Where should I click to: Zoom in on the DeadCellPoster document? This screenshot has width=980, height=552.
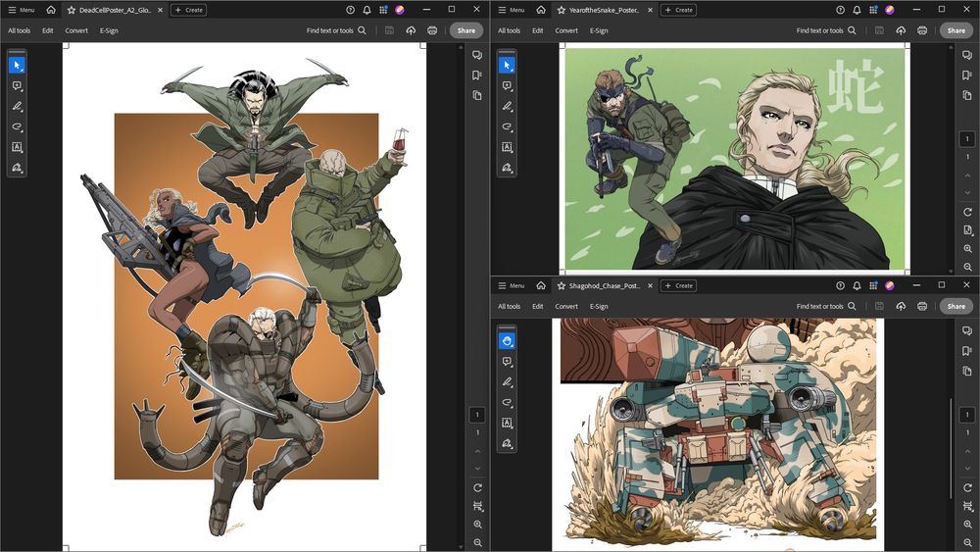coord(477,525)
